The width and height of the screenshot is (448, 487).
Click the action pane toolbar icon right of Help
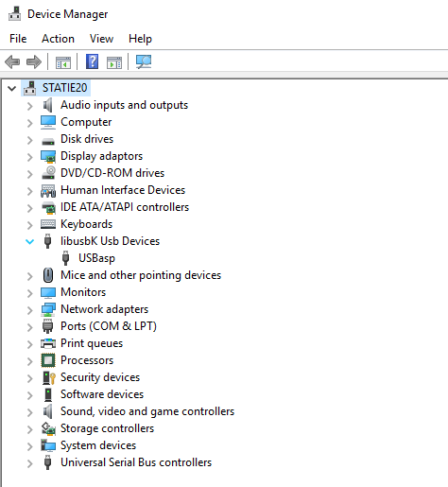coord(114,62)
